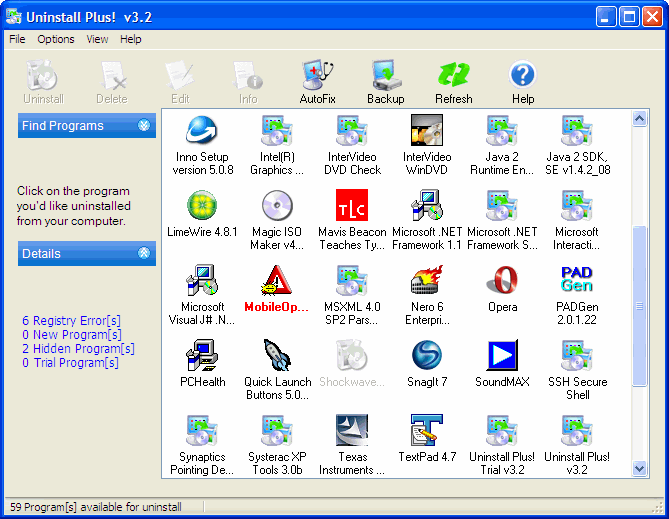Select Microsoft .NET Framework 1.1
Image resolution: width=669 pixels, height=519 pixels.
pos(427,220)
